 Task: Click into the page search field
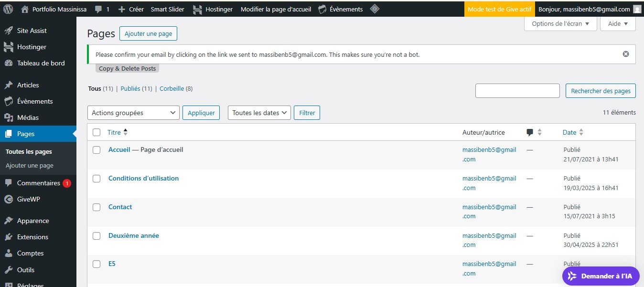[x=517, y=91]
